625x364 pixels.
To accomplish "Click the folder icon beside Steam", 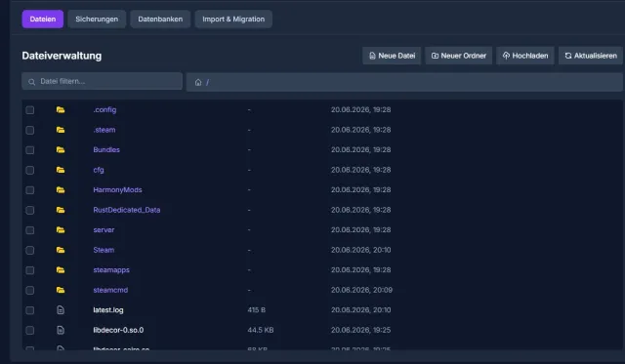I will pyautogui.click(x=61, y=250).
